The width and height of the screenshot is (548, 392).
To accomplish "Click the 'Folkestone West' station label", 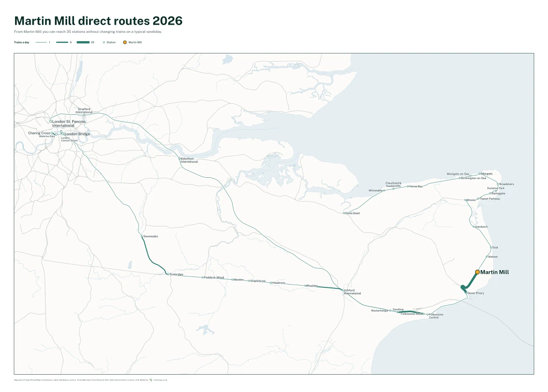I will (x=411, y=314).
